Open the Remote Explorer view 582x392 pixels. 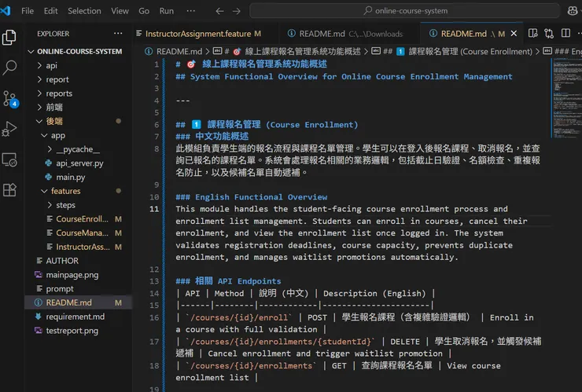click(x=9, y=159)
